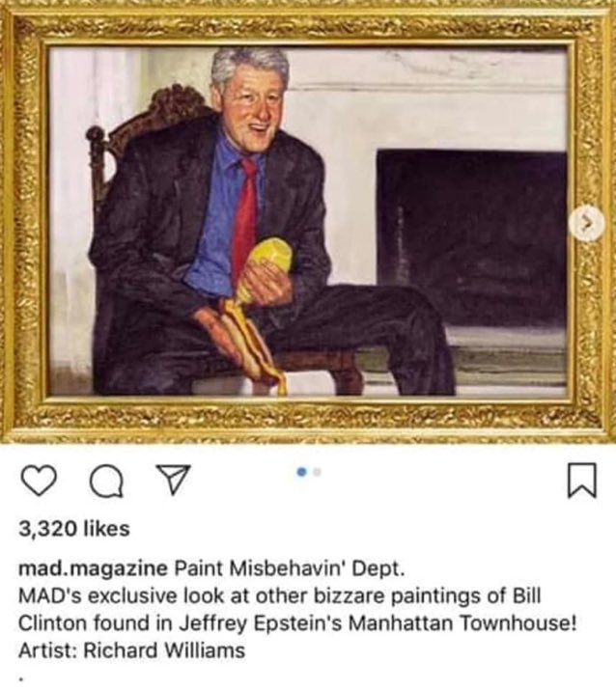Share the post using the paper plane icon
The height and width of the screenshot is (690, 616).
(x=174, y=480)
